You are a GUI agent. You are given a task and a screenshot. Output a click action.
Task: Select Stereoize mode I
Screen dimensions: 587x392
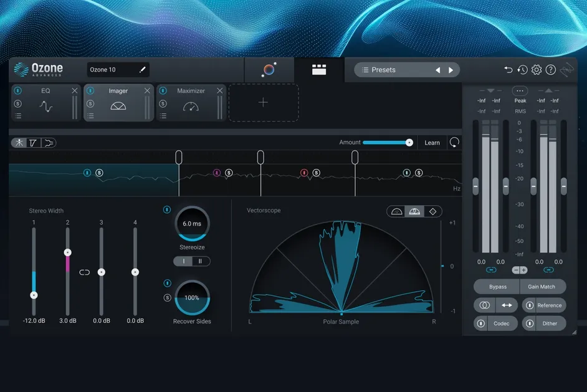(x=183, y=261)
